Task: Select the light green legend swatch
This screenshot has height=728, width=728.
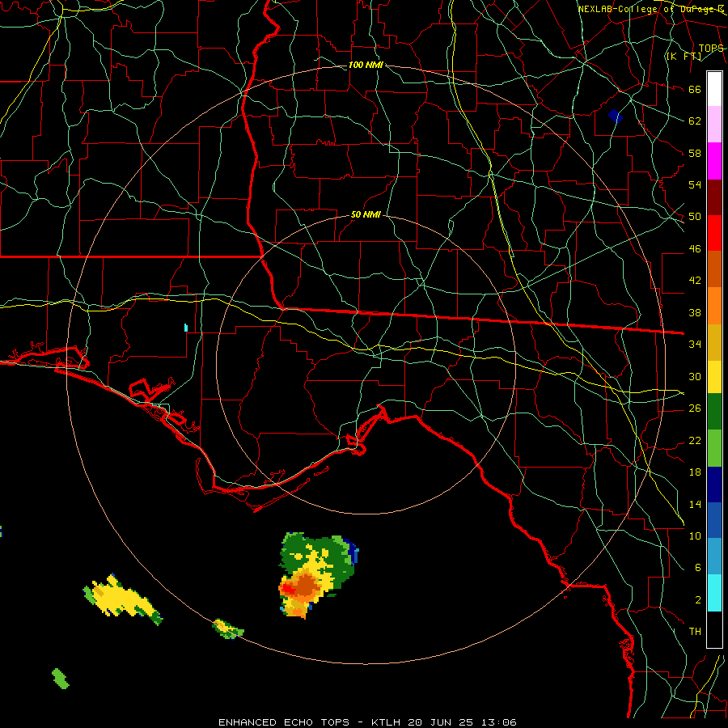Action: pyautogui.click(x=714, y=448)
